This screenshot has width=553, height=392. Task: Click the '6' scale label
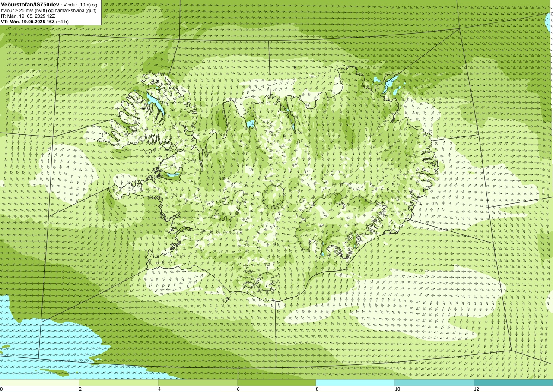(x=238, y=389)
